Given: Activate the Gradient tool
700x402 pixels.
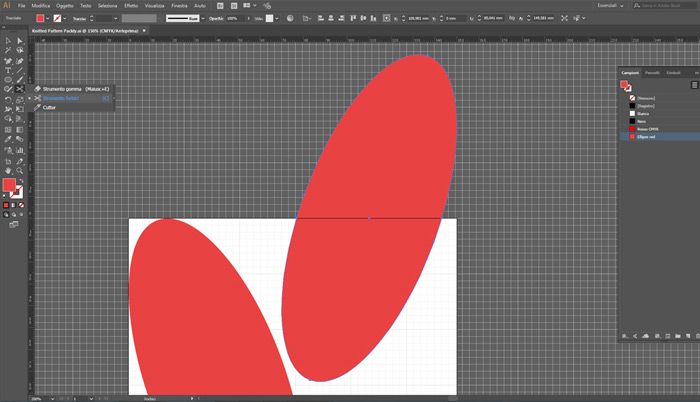Looking at the screenshot, I should pyautogui.click(x=20, y=130).
